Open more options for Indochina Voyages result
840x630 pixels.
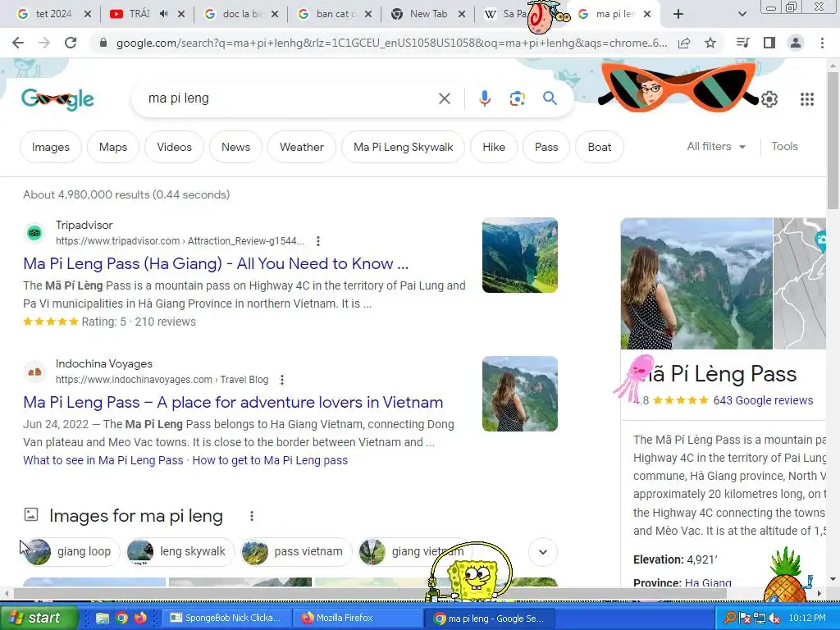coord(282,380)
